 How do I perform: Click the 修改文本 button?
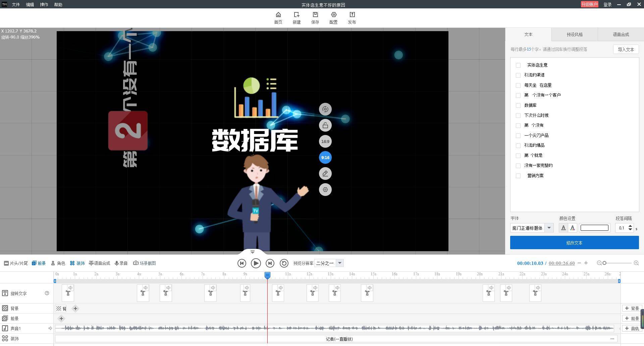pyautogui.click(x=574, y=243)
